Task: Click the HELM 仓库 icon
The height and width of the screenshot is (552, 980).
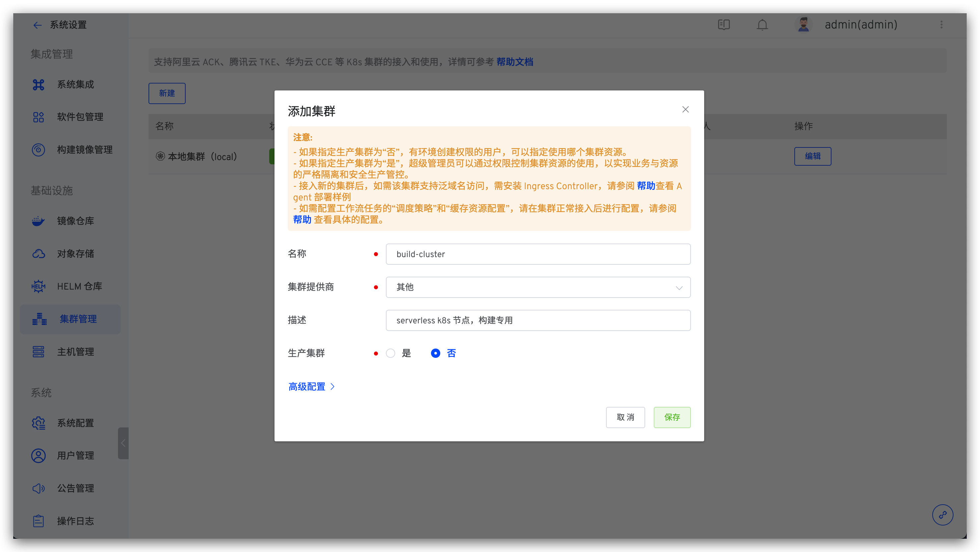Action: coord(38,286)
